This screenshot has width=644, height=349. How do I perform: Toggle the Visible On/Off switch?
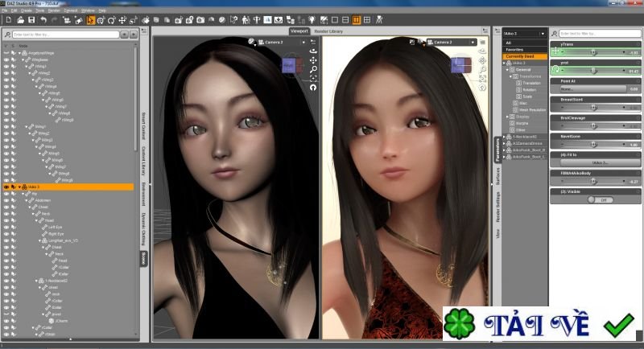[601, 199]
